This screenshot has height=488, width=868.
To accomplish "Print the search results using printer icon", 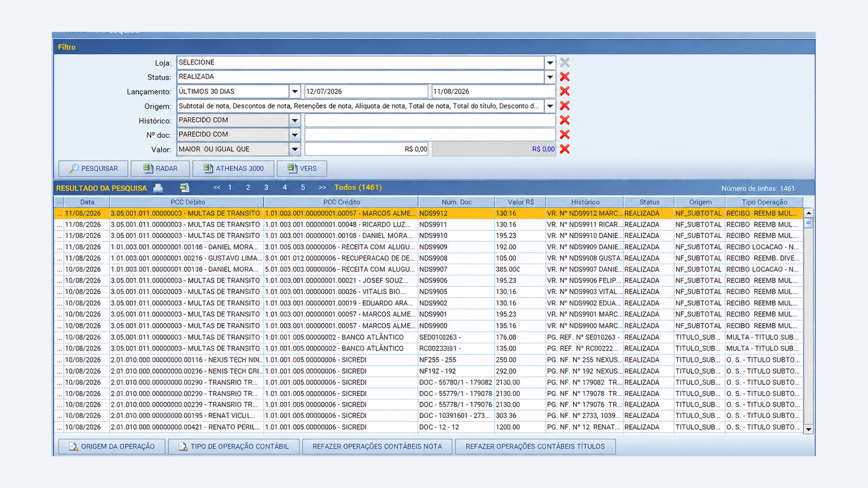I will pyautogui.click(x=158, y=188).
